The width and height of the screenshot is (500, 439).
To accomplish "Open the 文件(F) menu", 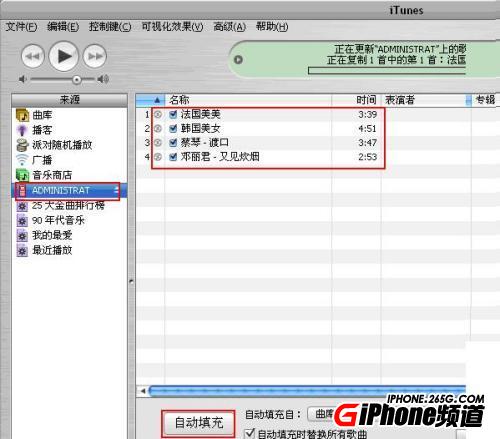I will (21, 27).
